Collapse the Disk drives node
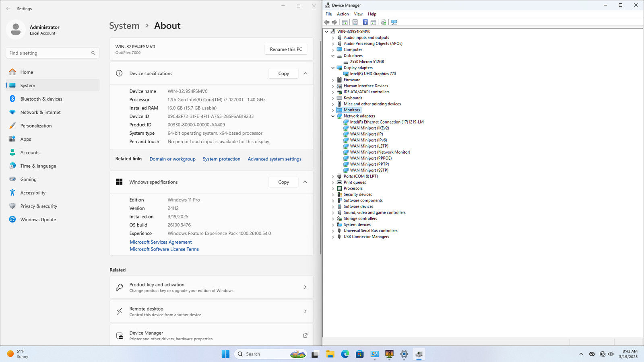Image resolution: width=644 pixels, height=362 pixels. (333, 56)
